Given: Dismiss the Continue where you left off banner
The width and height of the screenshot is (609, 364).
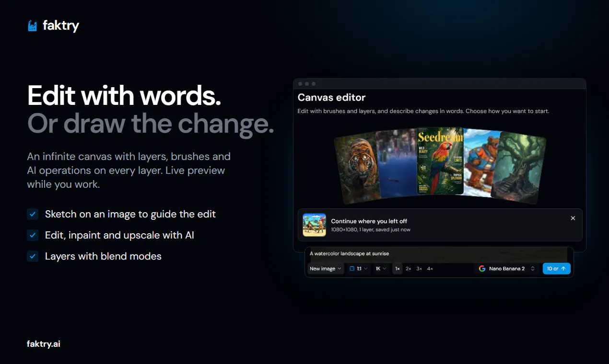Looking at the screenshot, I should coord(573,218).
